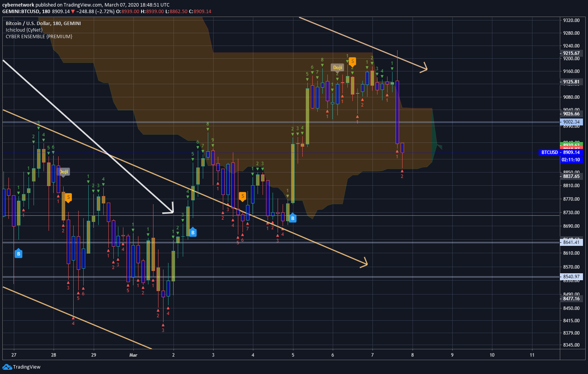Click the BTCUSD 8909.14 current price label
Screen dimensions: 588x374
(x=561, y=152)
